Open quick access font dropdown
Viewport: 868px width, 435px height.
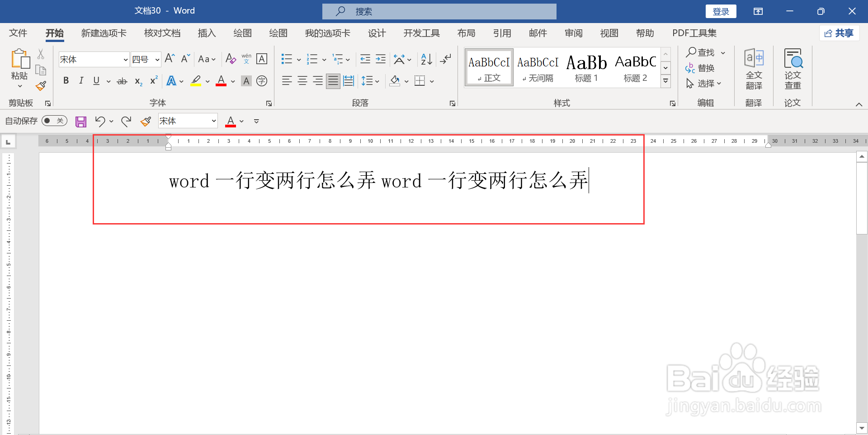(213, 121)
